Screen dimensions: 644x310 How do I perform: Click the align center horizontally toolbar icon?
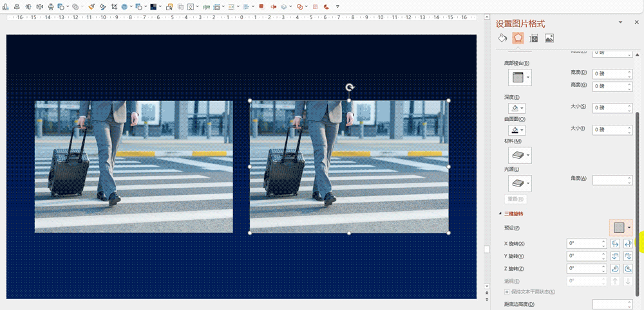(x=17, y=6)
